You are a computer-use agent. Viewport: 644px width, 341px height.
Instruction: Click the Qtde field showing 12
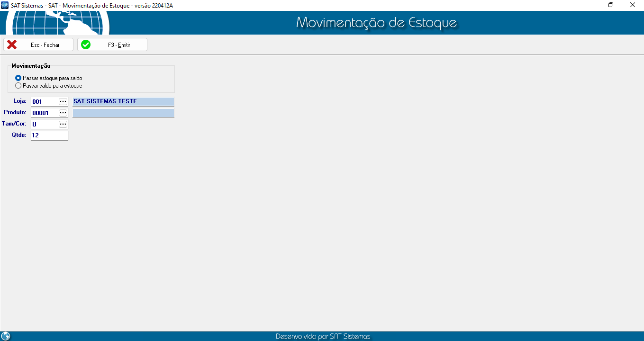point(49,135)
